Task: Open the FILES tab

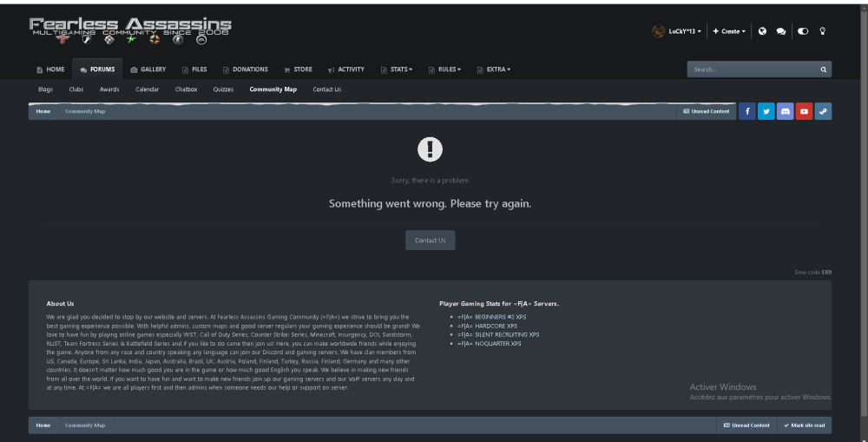Action: click(194, 69)
